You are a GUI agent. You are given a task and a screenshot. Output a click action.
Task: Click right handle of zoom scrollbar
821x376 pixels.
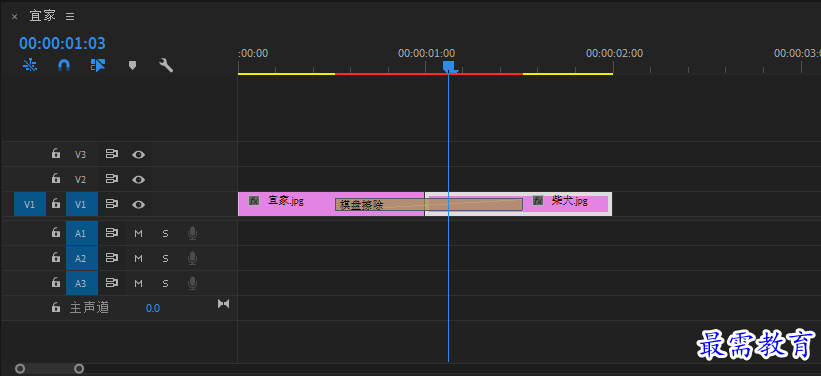[x=79, y=369]
